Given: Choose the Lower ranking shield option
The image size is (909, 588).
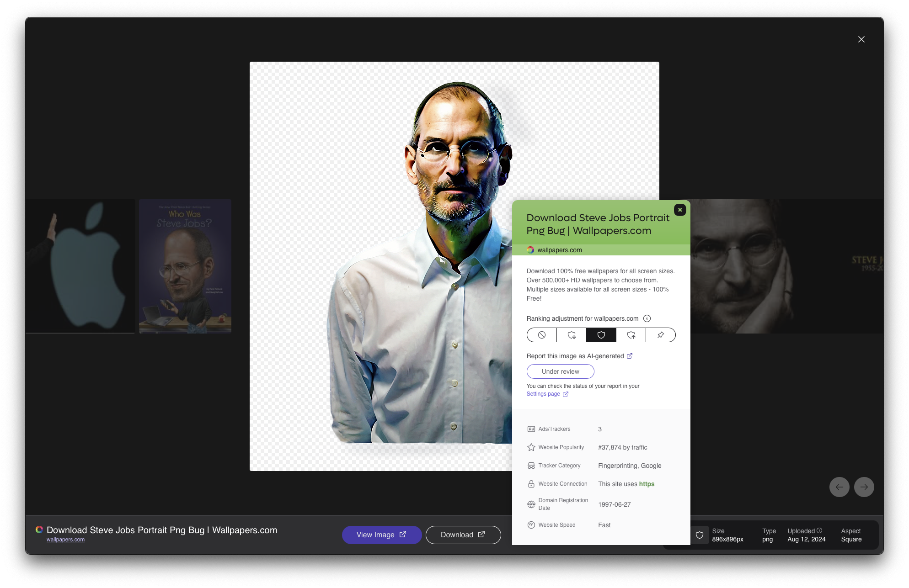Looking at the screenshot, I should tap(572, 335).
